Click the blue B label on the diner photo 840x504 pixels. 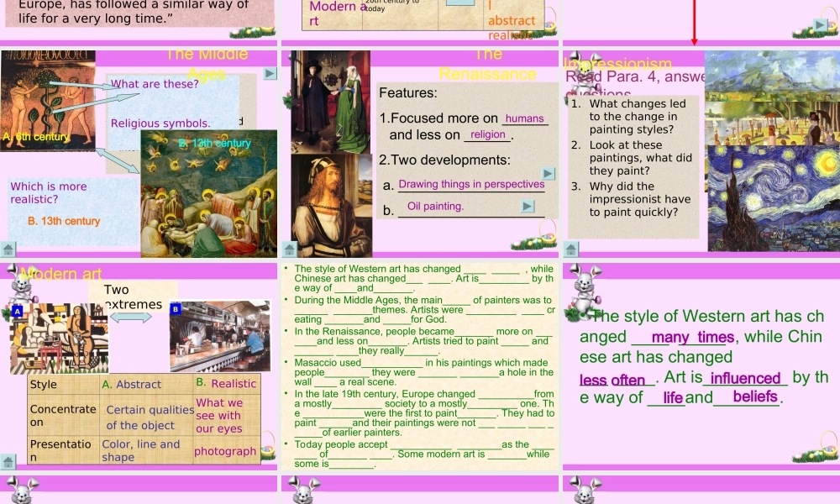(x=176, y=309)
